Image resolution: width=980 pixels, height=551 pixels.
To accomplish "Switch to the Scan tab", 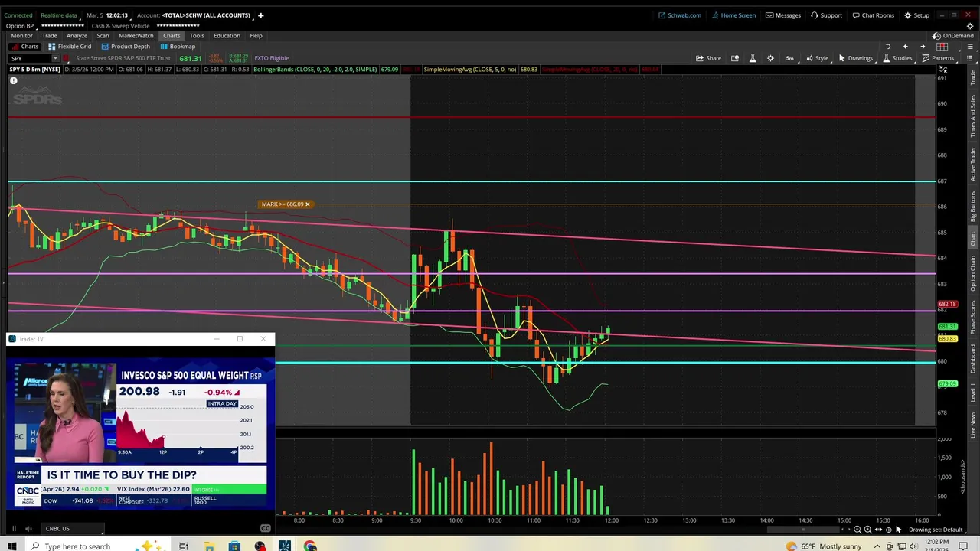I will coord(103,36).
